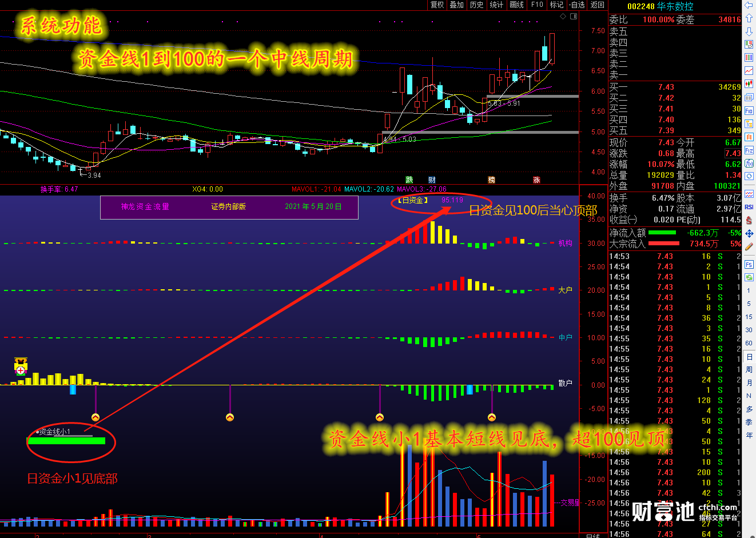Open the 画线 drawing menu
The width and height of the screenshot is (756, 538).
point(516,5)
